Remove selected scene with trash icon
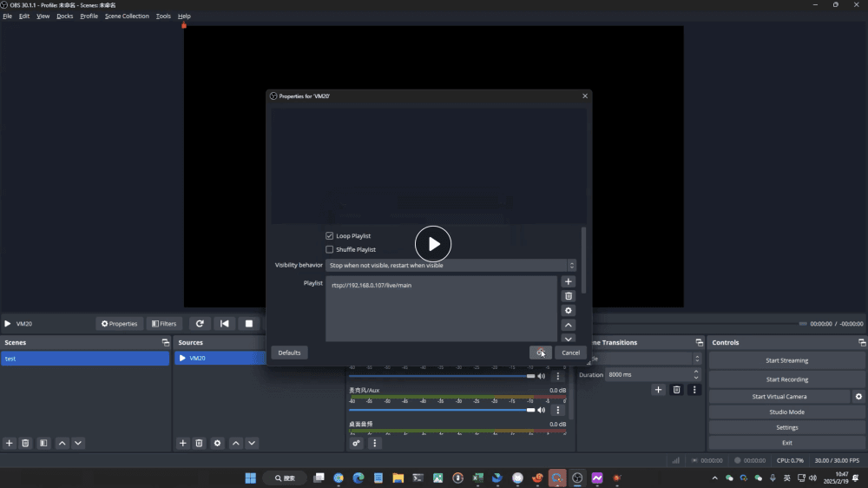 coord(25,443)
